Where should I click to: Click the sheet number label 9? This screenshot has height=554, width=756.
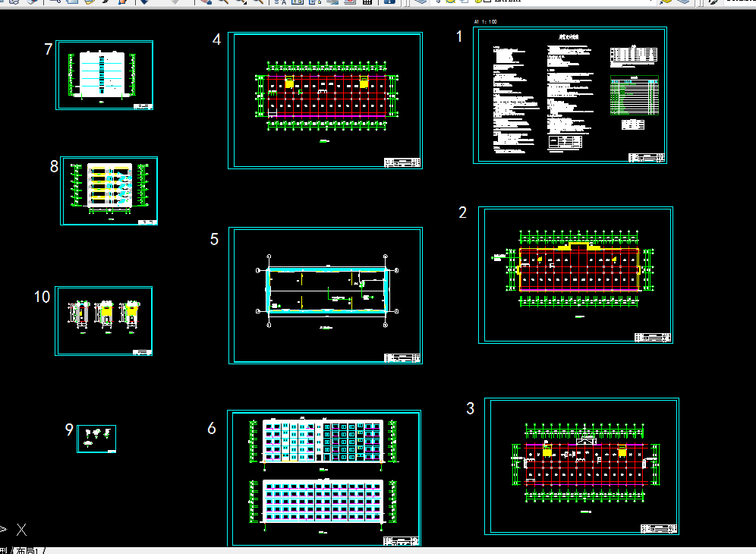(69, 430)
